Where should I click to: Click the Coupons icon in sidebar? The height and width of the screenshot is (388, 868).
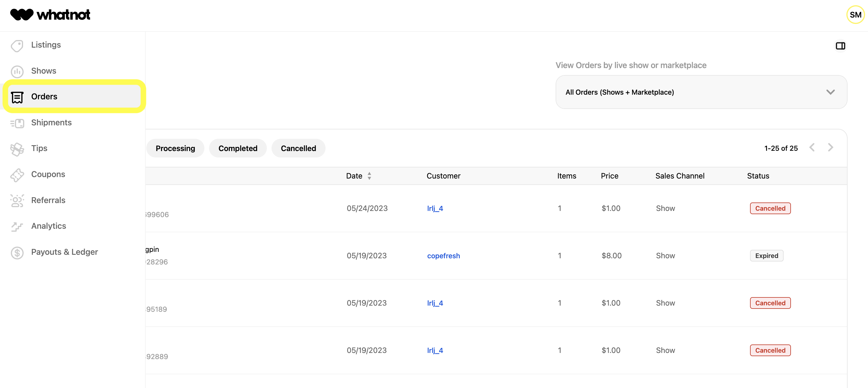(17, 174)
